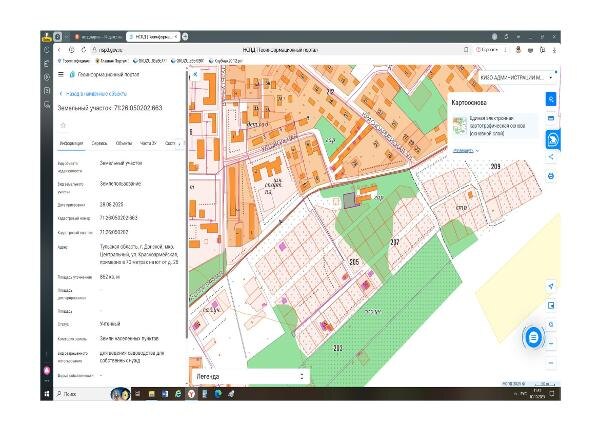Open the Части ЗУ tab
The image size is (600, 424).
click(148, 144)
